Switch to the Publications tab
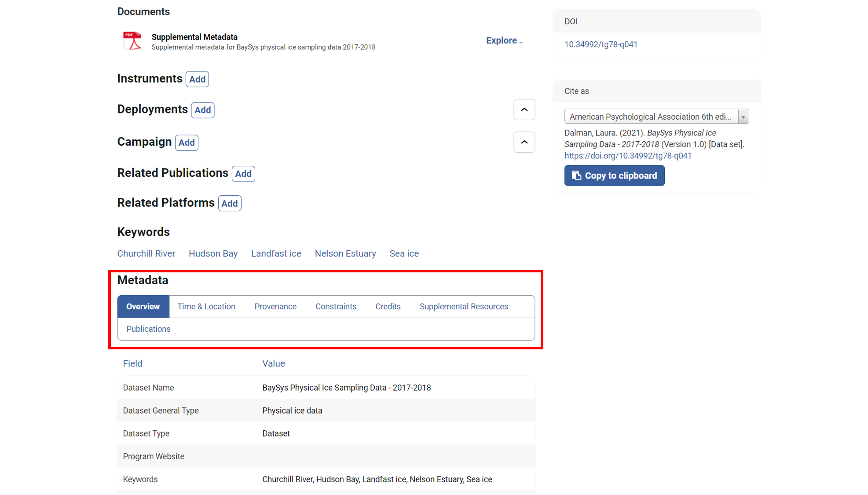 (x=148, y=329)
